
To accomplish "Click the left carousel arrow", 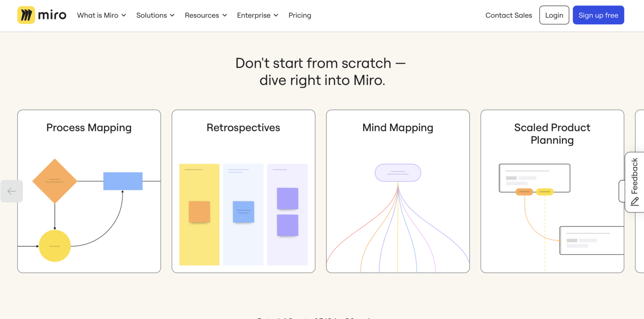I will tap(11, 191).
